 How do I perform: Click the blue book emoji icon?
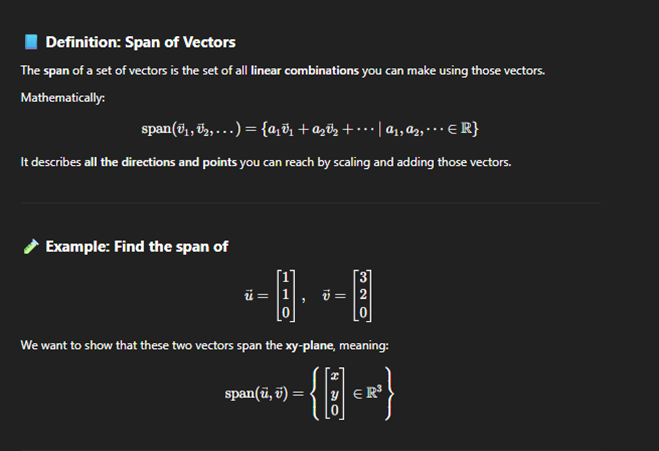click(x=31, y=42)
